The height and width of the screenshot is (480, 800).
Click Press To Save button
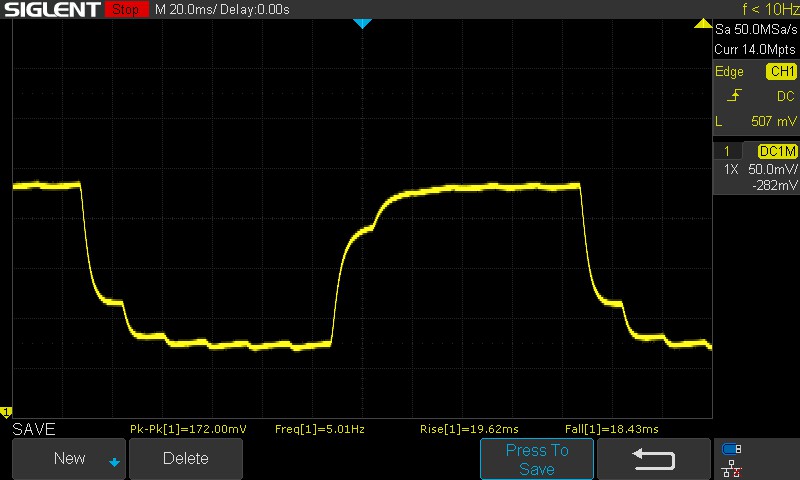537,459
